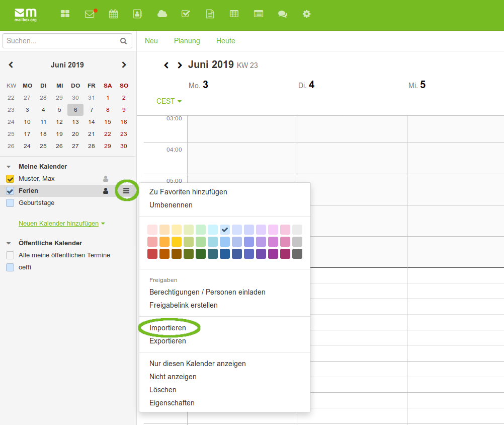This screenshot has height=425, width=504.
Task: Click the 04:00 time label
Action: tap(174, 150)
